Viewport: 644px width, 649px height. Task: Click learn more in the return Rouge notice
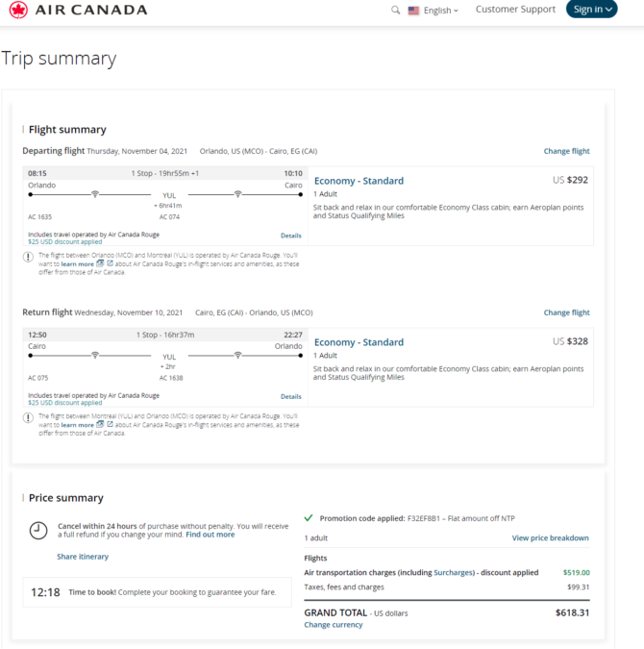[78, 425]
